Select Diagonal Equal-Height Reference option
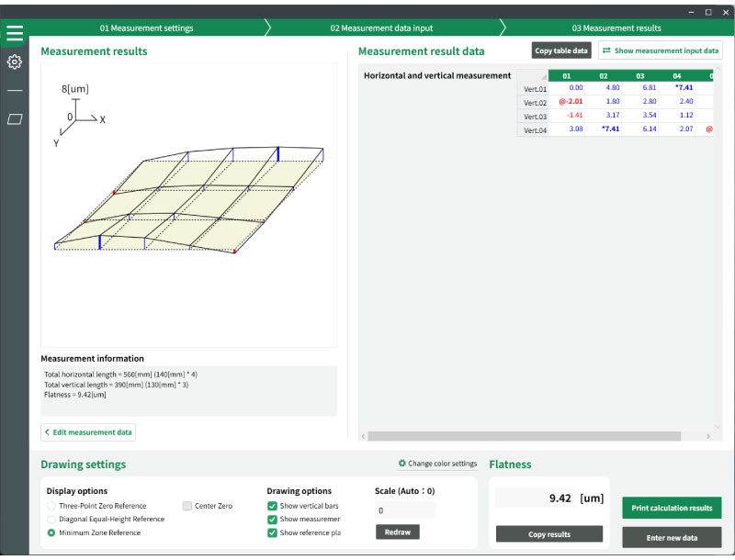The image size is (735, 560). [x=51, y=519]
